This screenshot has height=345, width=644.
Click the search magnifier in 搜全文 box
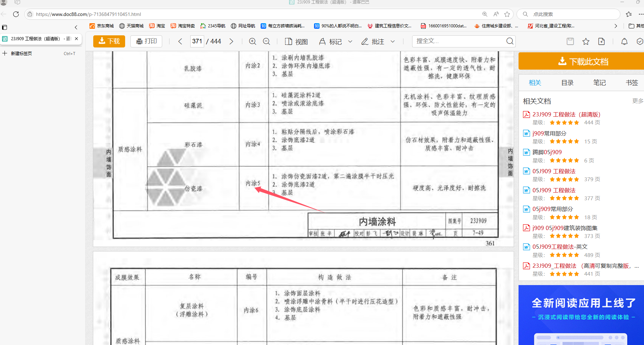(x=510, y=41)
